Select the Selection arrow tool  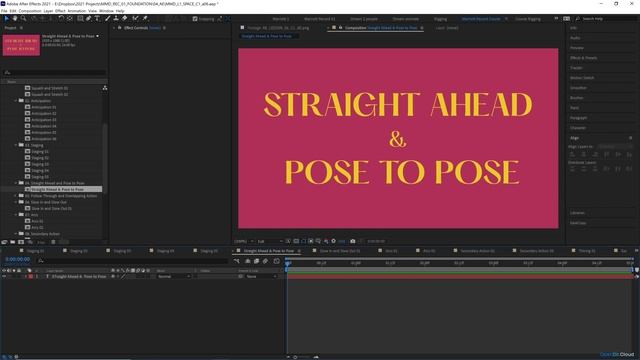coord(7,18)
